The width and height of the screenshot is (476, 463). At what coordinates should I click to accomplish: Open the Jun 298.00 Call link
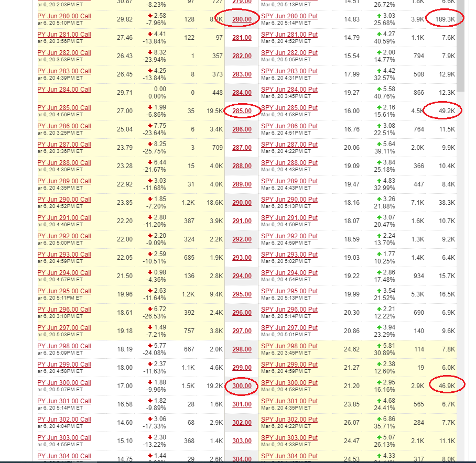64,346
